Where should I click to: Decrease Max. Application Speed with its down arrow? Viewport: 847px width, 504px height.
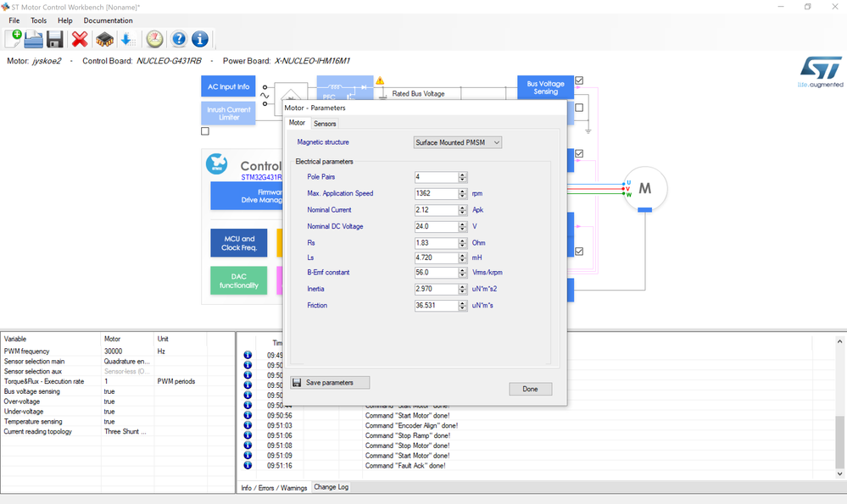tap(462, 196)
